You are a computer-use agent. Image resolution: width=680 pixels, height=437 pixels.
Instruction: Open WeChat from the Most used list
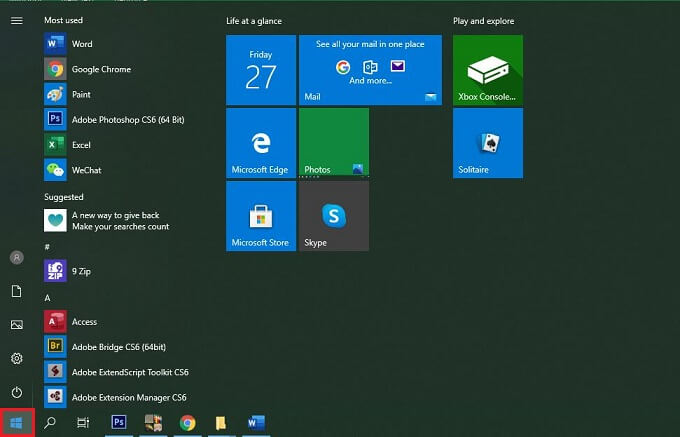pyautogui.click(x=117, y=170)
